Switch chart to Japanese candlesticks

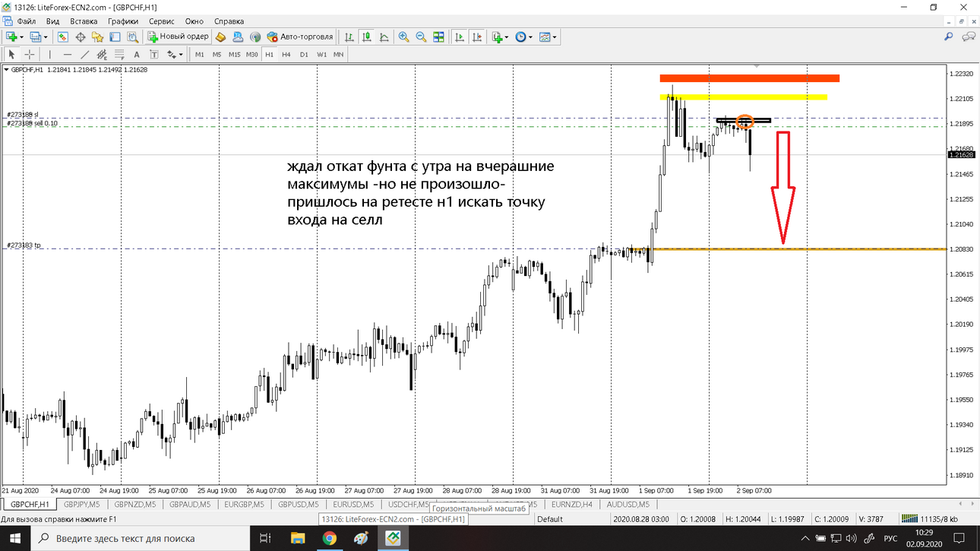click(x=366, y=36)
